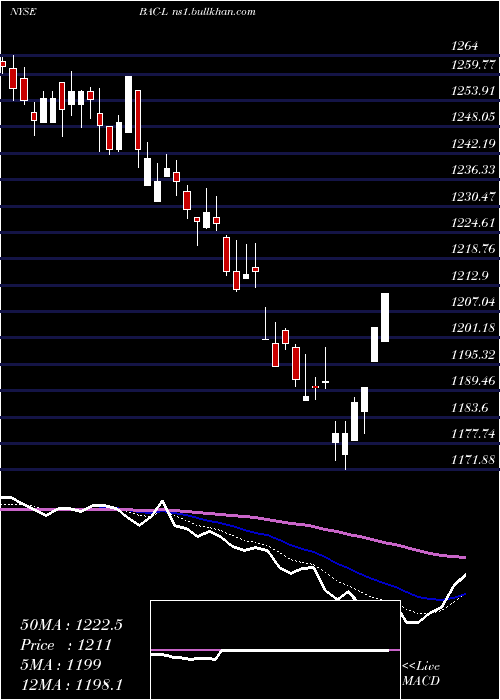Click the 1264 price axis label
500x700 pixels.
tap(464, 46)
